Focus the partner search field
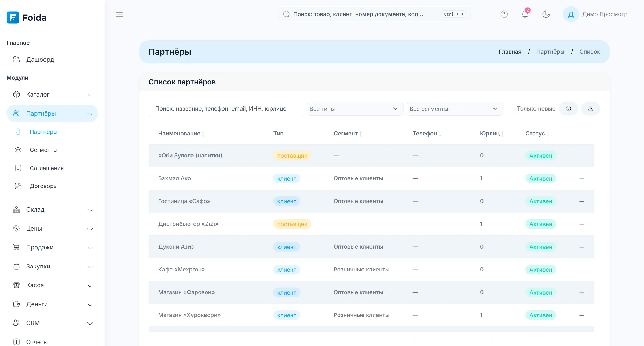 (226, 109)
